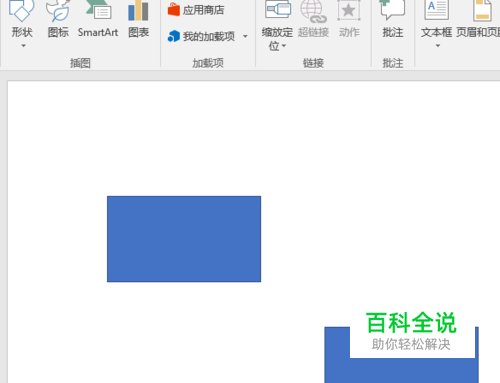Viewport: 500px width, 383px height.
Task: Expand the Text Box dropdown arrow
Action: click(438, 46)
